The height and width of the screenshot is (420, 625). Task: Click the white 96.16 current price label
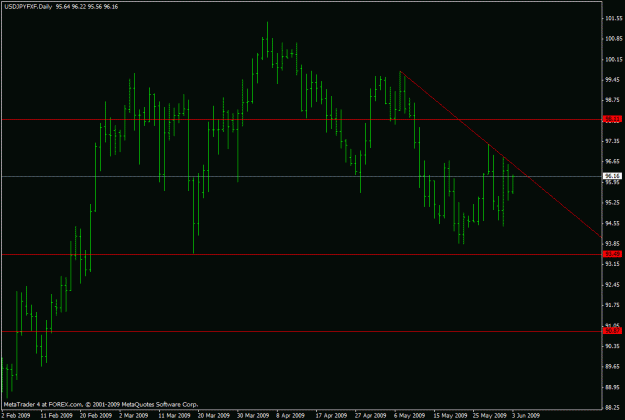pyautogui.click(x=613, y=176)
